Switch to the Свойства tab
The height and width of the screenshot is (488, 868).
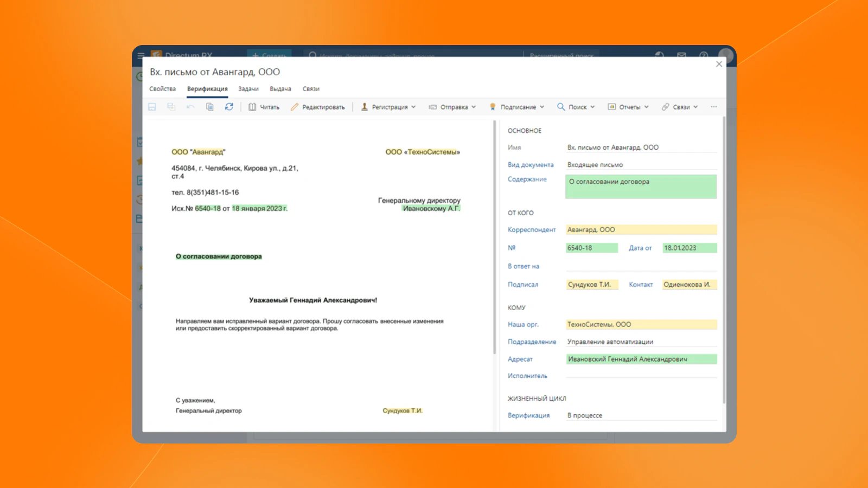pyautogui.click(x=163, y=89)
